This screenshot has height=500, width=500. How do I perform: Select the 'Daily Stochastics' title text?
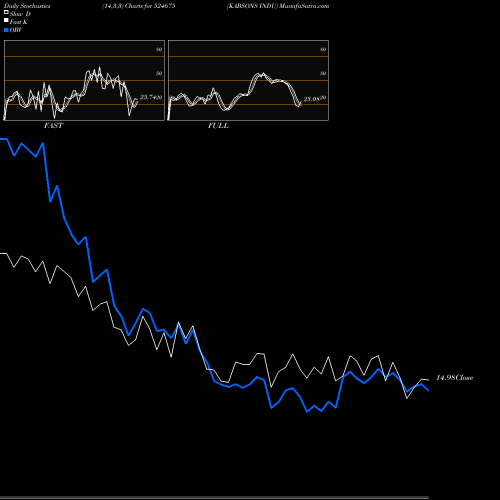(27, 6)
